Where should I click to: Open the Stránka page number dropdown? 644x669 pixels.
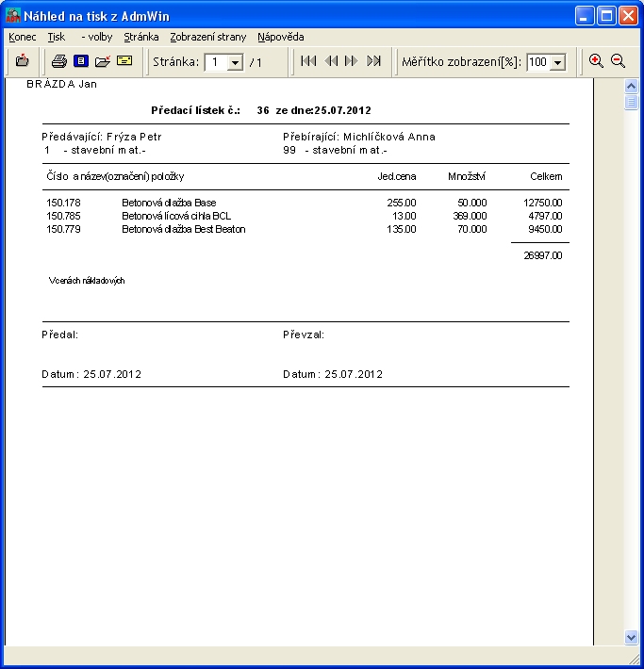(x=235, y=63)
